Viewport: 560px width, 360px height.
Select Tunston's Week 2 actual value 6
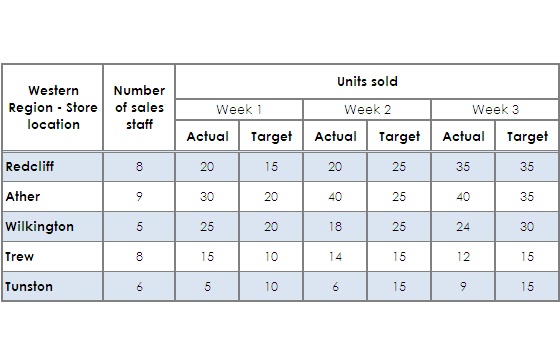point(335,286)
